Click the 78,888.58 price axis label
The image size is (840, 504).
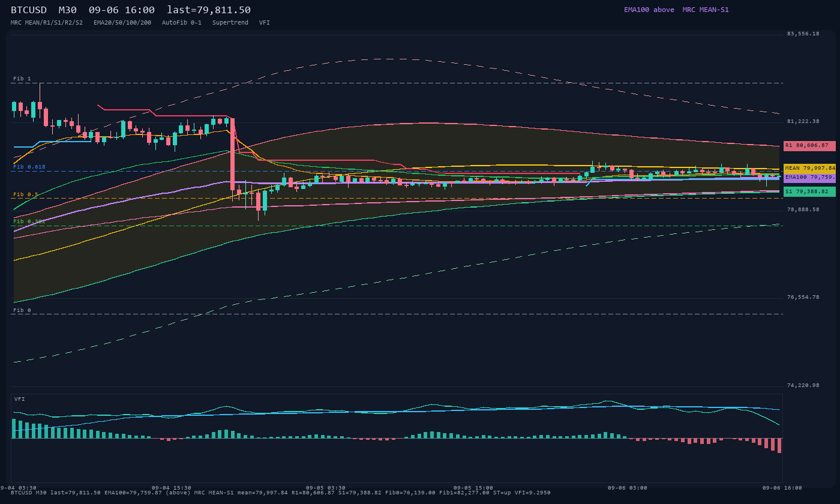pos(803,209)
